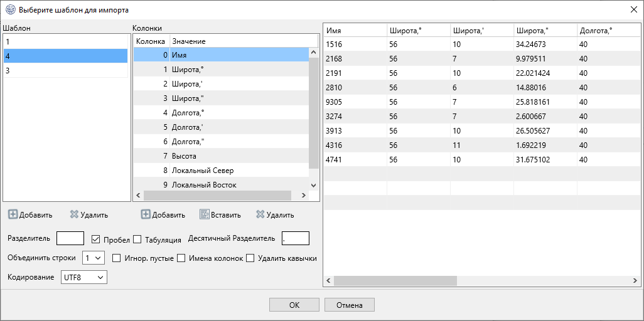Click columns list scroll up arrow

tap(314, 53)
